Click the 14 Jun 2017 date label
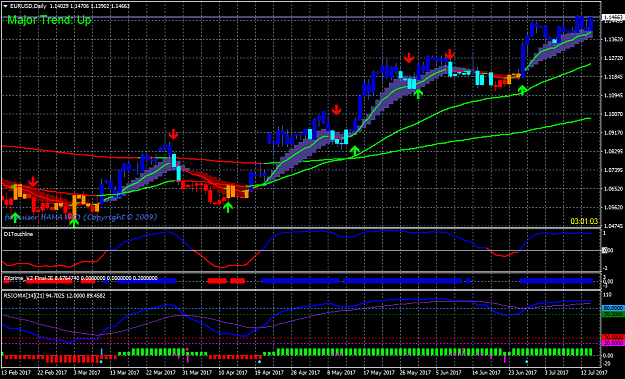Image resolution: width=625 pixels, height=379 pixels. click(485, 373)
